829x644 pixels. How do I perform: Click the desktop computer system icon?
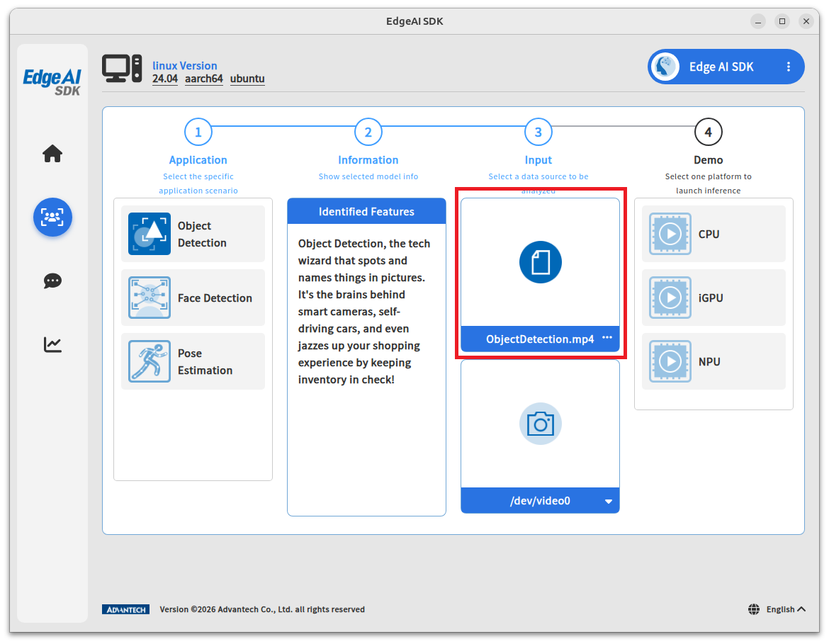click(x=122, y=69)
